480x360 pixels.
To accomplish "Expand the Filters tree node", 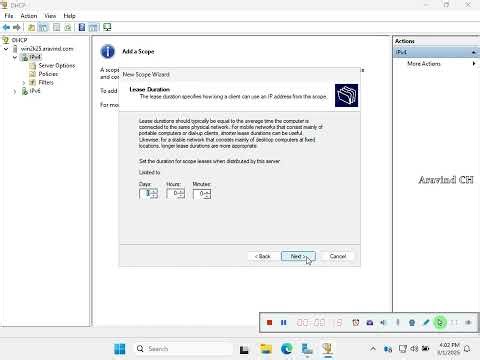I will click(24, 82).
